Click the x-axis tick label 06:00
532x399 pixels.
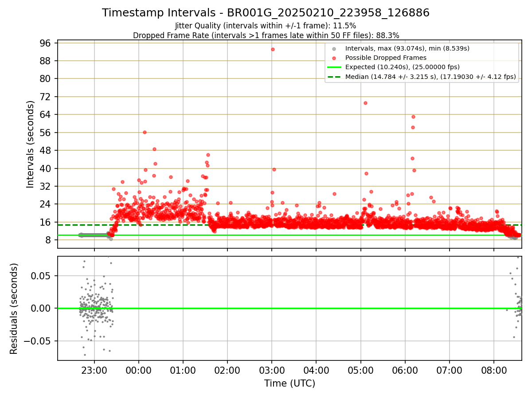(x=405, y=370)
